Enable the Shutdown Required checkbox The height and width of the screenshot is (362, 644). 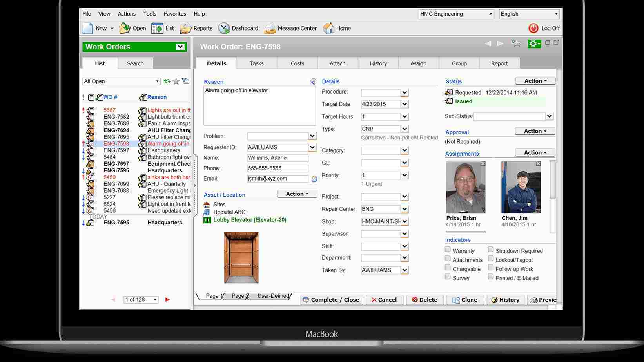[x=491, y=249]
